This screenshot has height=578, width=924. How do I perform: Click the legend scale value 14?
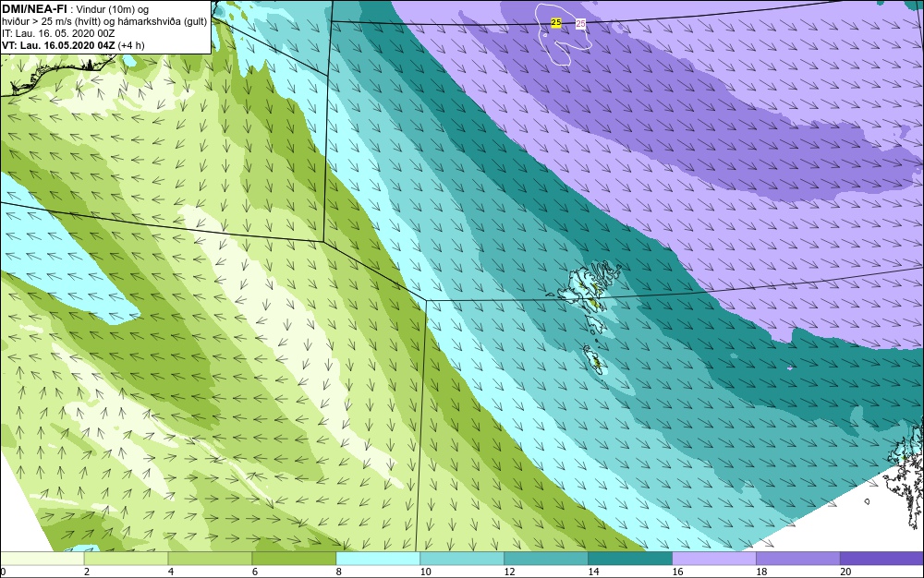pyautogui.click(x=593, y=572)
